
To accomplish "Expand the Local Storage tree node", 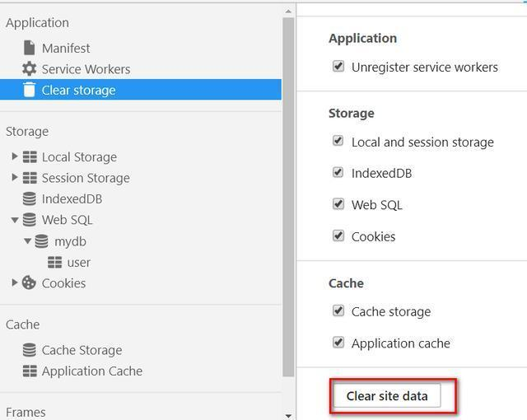I will pyautogui.click(x=15, y=156).
